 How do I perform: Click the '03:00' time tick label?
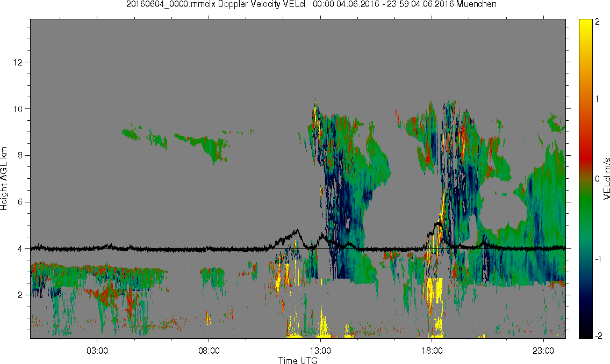point(97,351)
